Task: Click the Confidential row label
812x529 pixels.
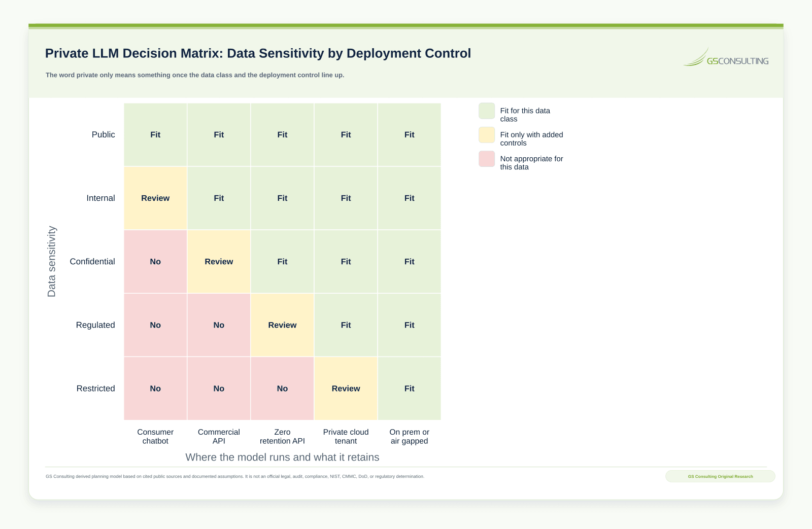Action: pos(92,262)
